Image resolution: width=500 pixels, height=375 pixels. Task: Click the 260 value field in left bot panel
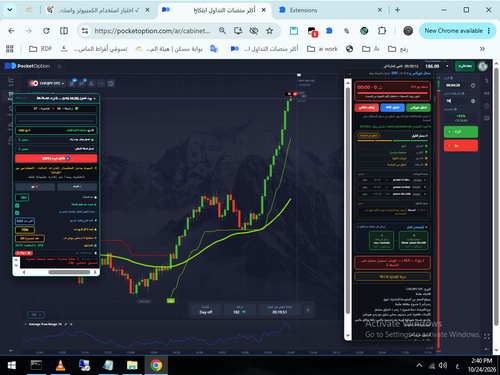click(22, 197)
